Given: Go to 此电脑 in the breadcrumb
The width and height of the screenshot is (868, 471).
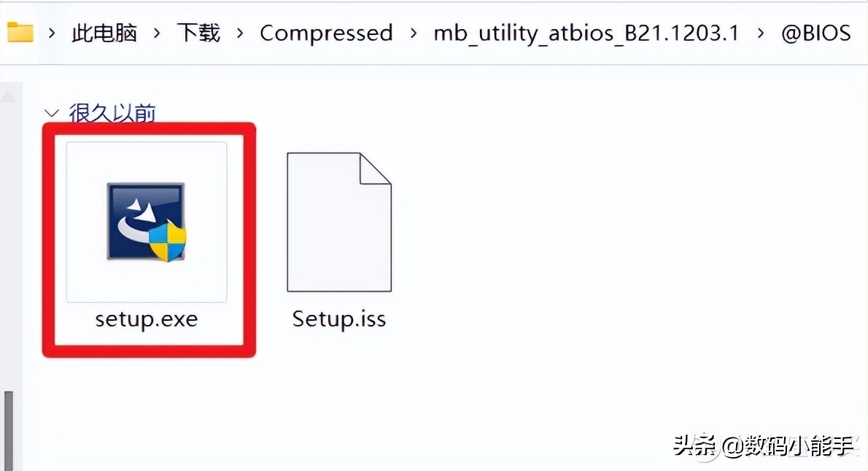Looking at the screenshot, I should coord(104,33).
